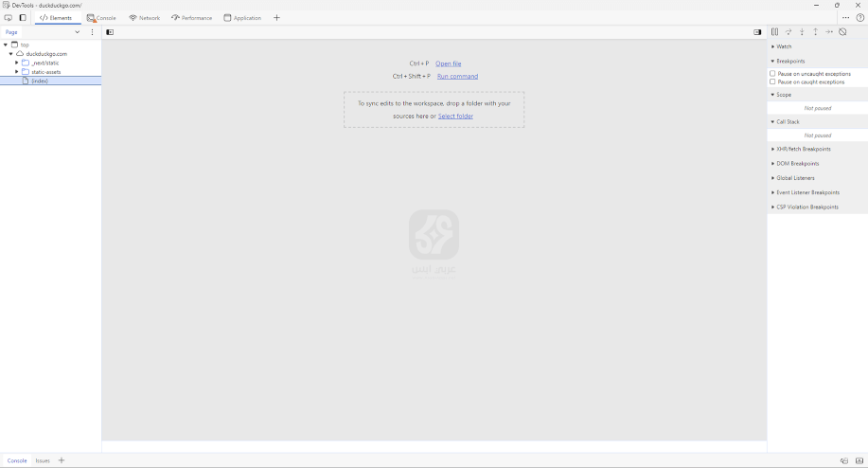This screenshot has width=868, height=468.
Task: Enable Pause on uncaught exceptions
Action: [772, 73]
